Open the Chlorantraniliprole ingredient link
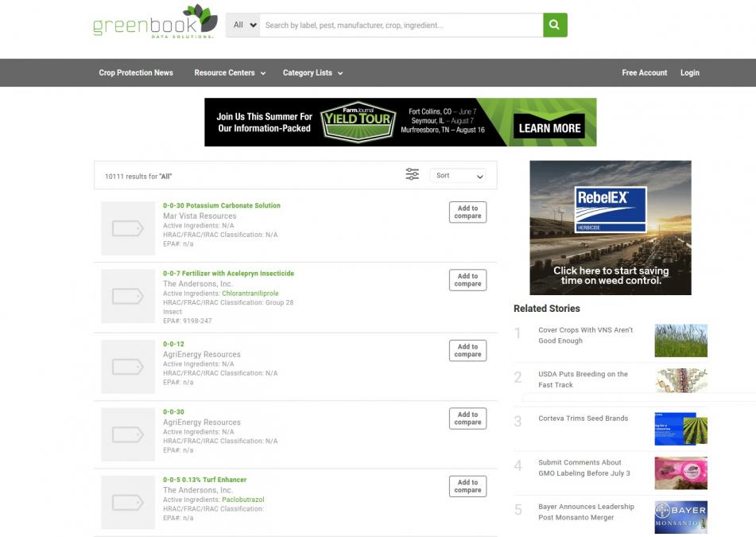Image resolution: width=756 pixels, height=537 pixels. tap(250, 294)
